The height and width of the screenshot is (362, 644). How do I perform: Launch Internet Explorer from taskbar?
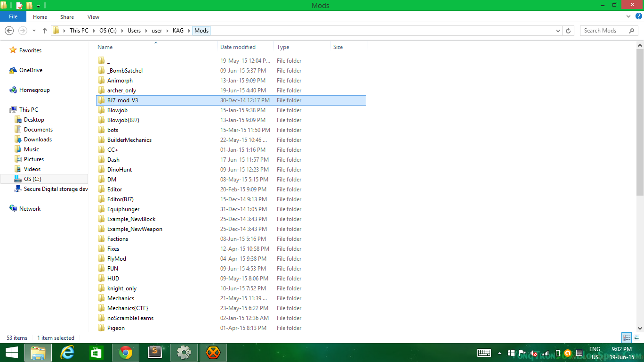67,353
